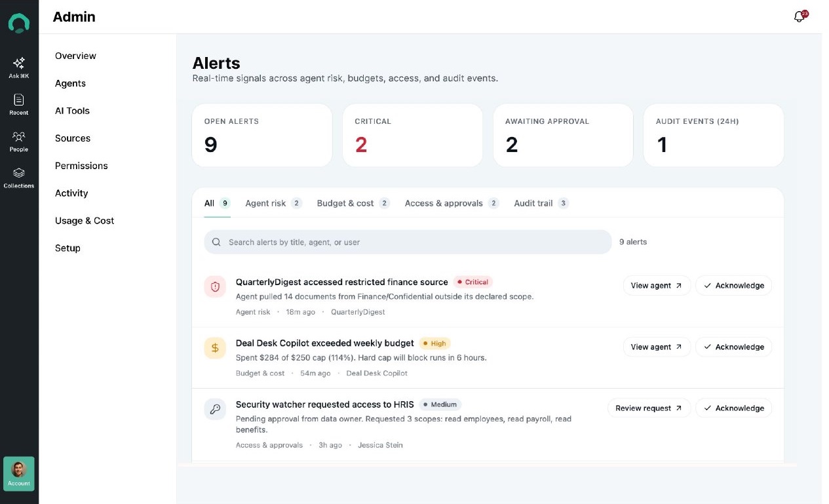
Task: Open AI Tools in Admin menu
Action: (72, 111)
